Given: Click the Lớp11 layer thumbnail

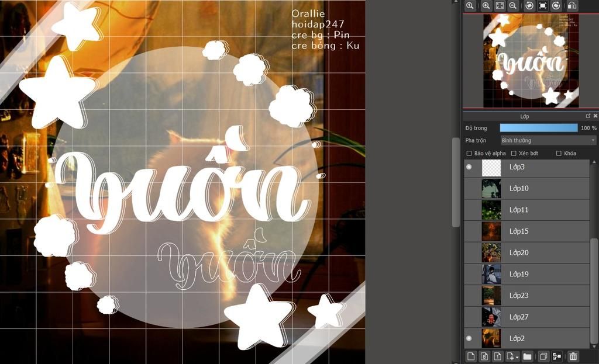Looking at the screenshot, I should (x=491, y=210).
